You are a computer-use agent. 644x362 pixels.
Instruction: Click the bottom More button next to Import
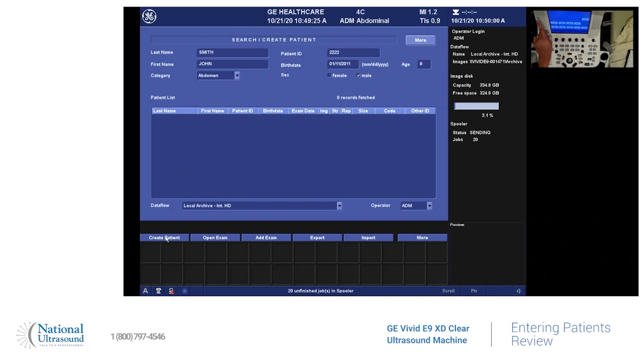422,238
